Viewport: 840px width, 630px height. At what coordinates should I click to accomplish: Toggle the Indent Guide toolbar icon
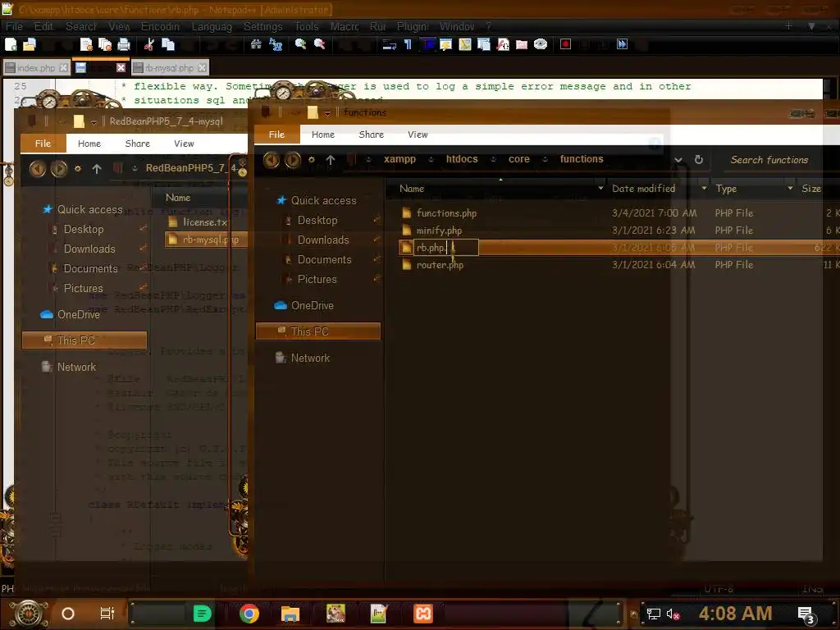[x=427, y=44]
